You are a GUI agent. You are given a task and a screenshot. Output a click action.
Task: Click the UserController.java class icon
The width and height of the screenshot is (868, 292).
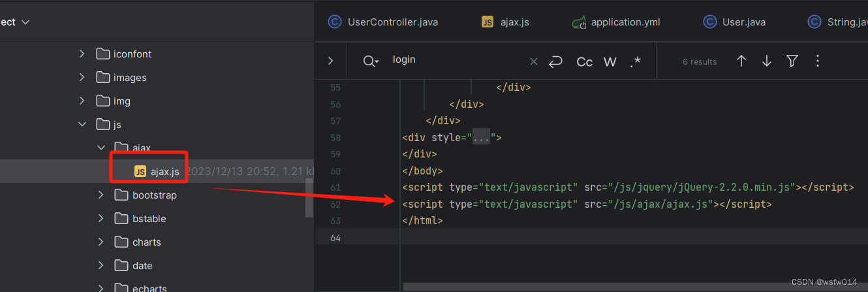(335, 22)
